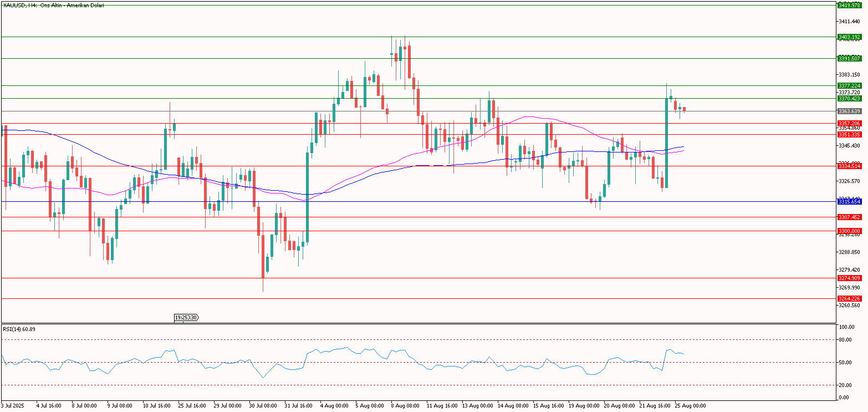Screen dimensions: 868x412
Task: Click the RSI scale 20.00 value
Action: click(846, 385)
